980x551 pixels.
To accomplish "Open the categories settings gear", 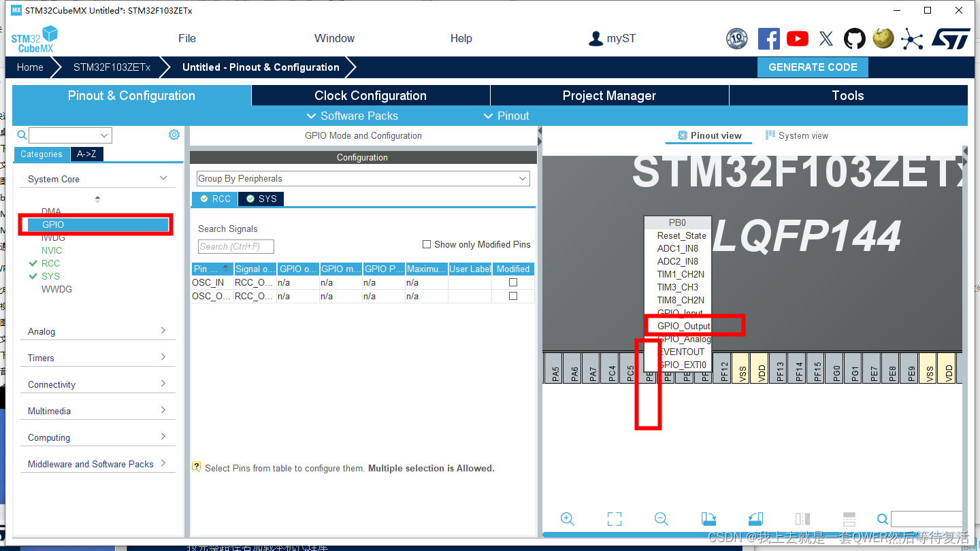I will 174,135.
